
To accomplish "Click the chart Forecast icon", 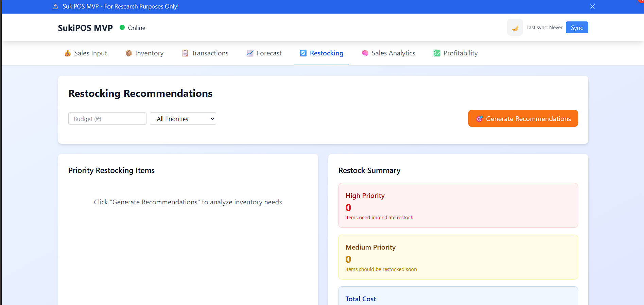I will [x=250, y=53].
